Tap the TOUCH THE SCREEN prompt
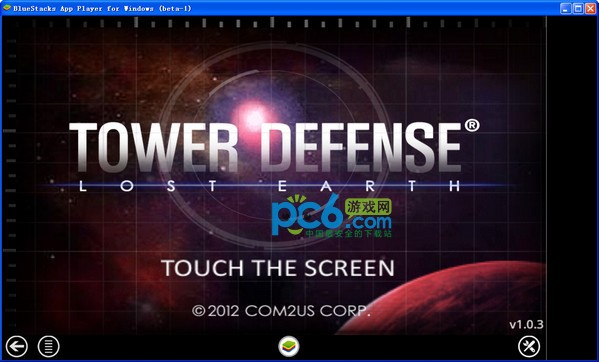Image resolution: width=599 pixels, height=362 pixels. click(x=278, y=268)
